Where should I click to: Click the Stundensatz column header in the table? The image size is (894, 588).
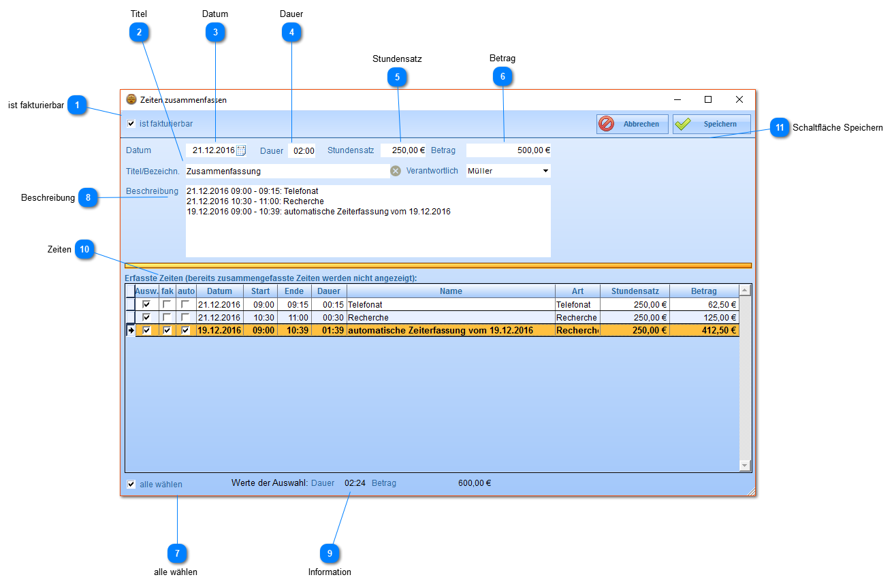[635, 291]
